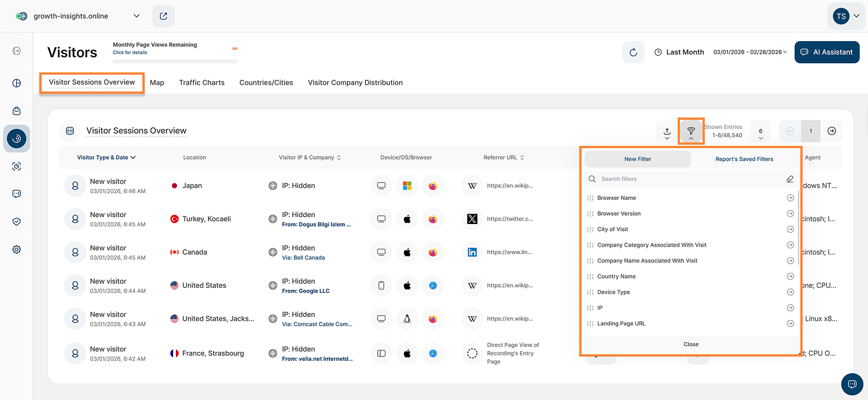Open settings gear in sidebar
Screen dimensions: 868x400
[x=17, y=249]
